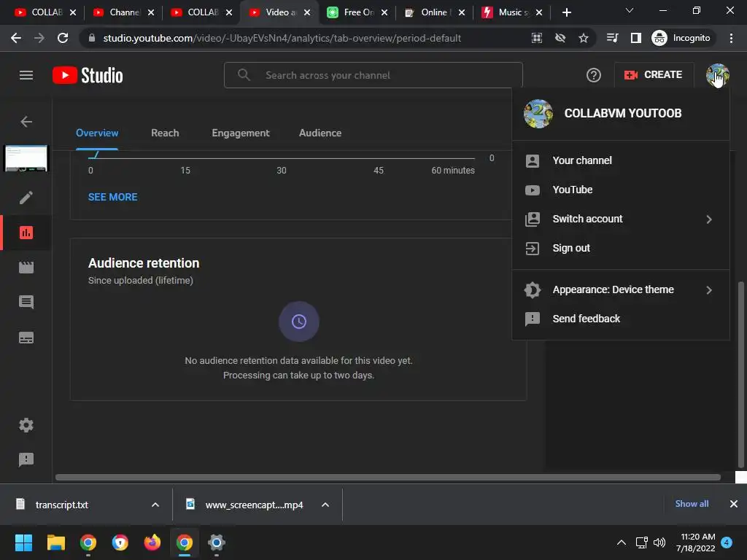Click the install app icon in address bar
The image size is (747, 560).
point(537,38)
